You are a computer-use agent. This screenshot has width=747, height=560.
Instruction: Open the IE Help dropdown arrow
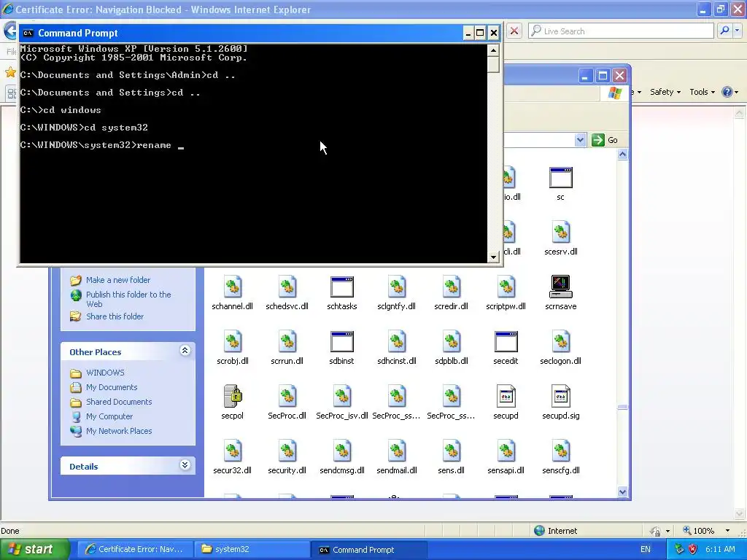click(x=737, y=92)
